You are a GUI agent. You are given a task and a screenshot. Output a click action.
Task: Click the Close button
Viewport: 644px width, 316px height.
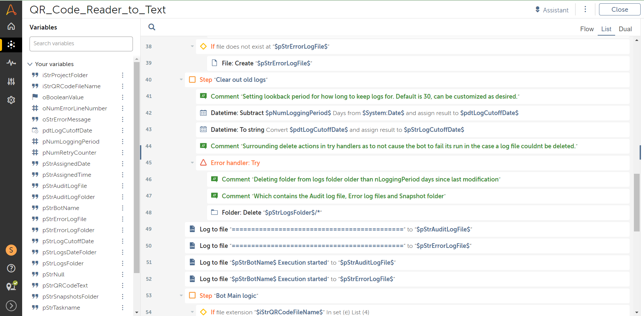point(619,10)
